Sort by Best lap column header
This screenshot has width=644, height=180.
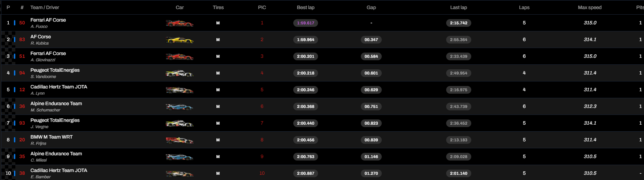305,7
